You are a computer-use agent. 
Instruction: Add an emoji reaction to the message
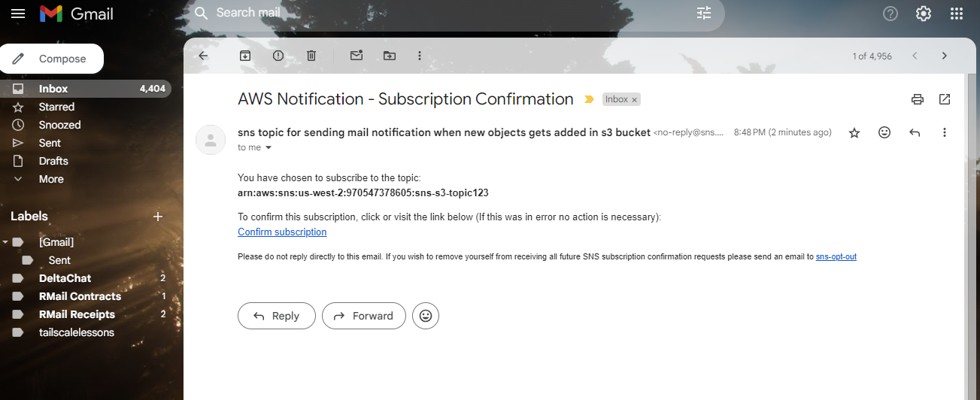(884, 132)
